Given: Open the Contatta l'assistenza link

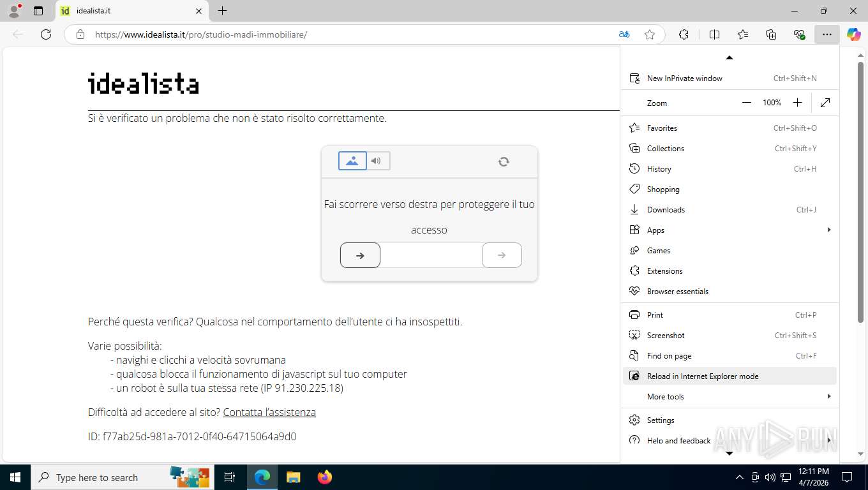Looking at the screenshot, I should [269, 412].
